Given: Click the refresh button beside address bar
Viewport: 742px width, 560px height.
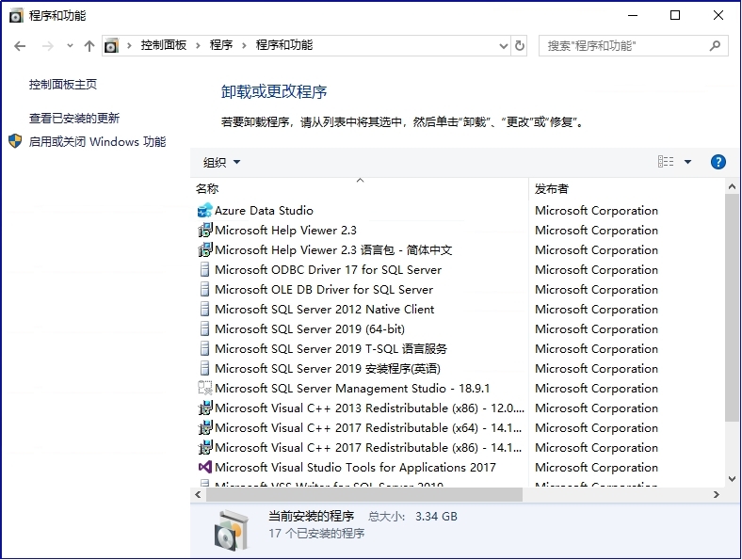Looking at the screenshot, I should [x=520, y=46].
